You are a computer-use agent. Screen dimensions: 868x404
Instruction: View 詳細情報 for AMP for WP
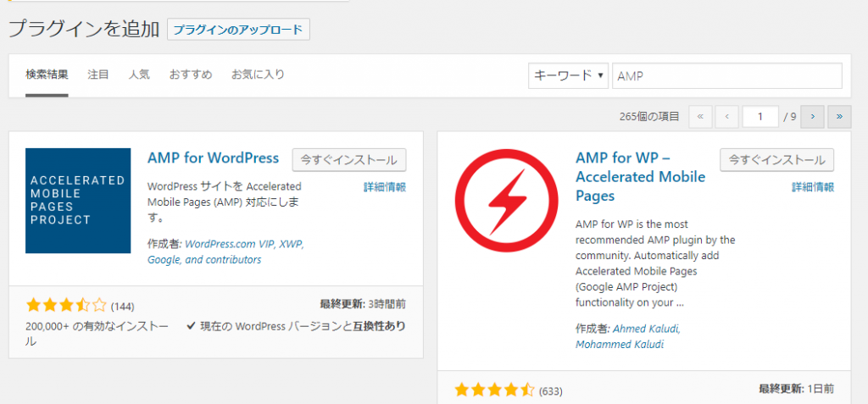pos(813,187)
